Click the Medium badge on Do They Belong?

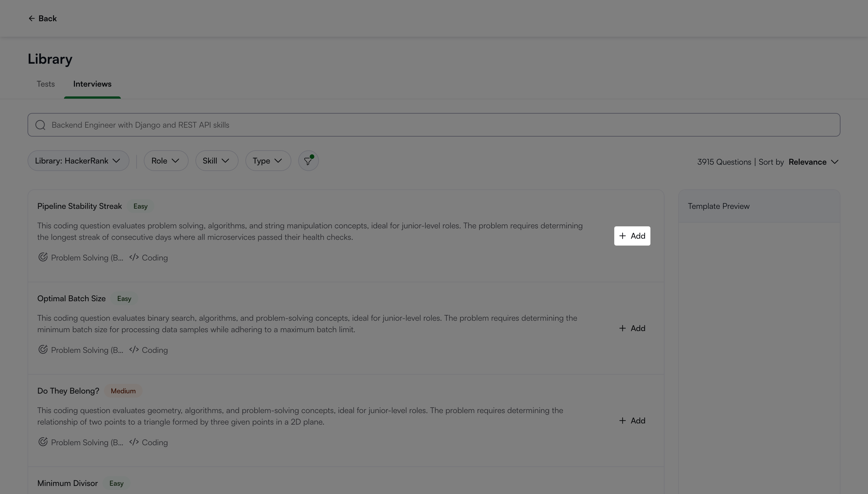pos(123,391)
